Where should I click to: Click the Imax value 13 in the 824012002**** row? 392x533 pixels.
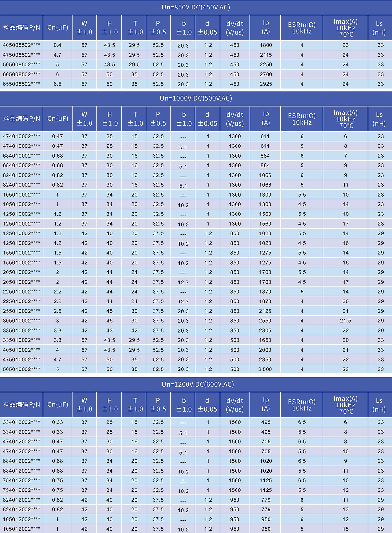pos(346,509)
